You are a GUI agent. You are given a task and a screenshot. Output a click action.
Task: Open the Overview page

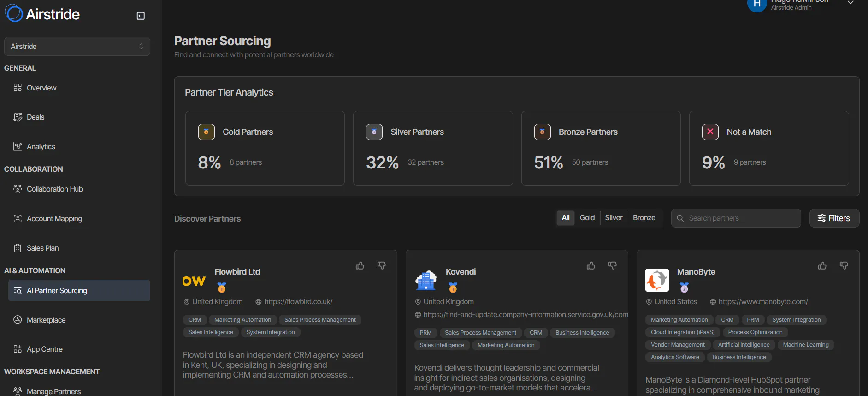pos(41,88)
